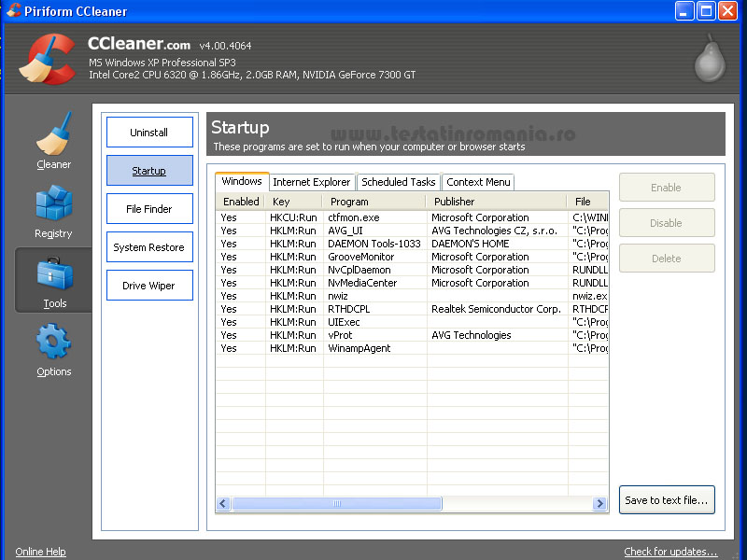Click the Save to text file button
The height and width of the screenshot is (560, 747).
pyautogui.click(x=666, y=500)
